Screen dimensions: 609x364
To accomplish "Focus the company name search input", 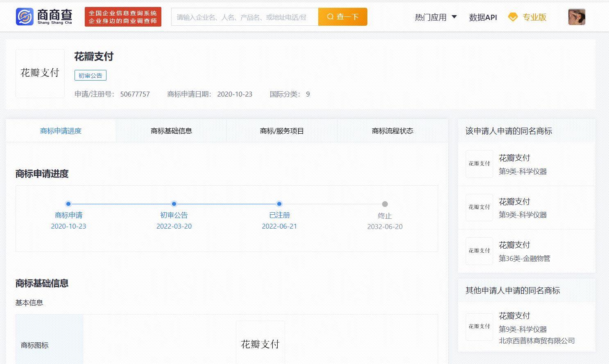I will [x=245, y=17].
